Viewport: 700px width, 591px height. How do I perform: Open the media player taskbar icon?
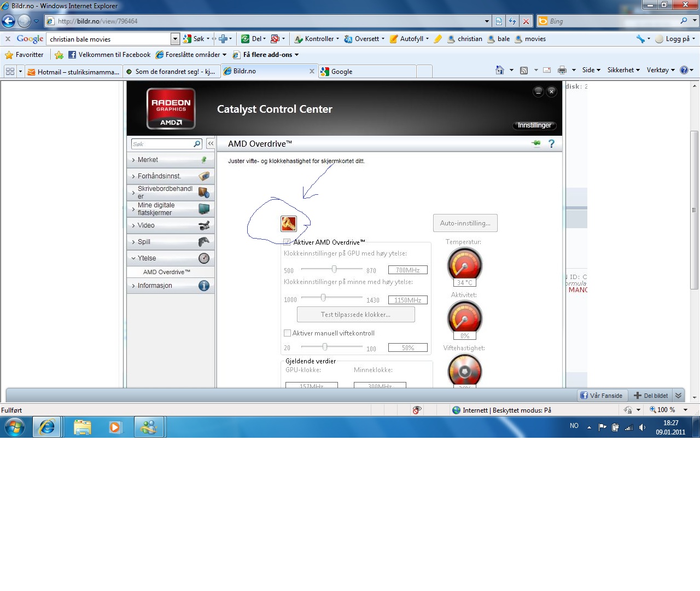tap(115, 427)
